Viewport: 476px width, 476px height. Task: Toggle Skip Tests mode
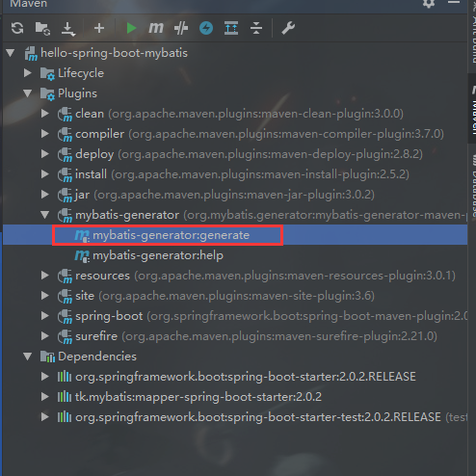[x=181, y=28]
